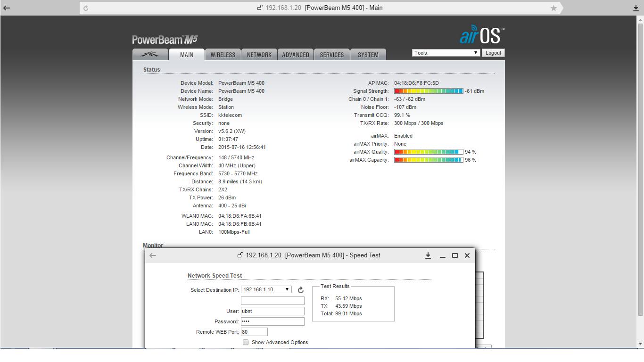
Task: Select the LAN0 value 100Mbps-Full
Action: [x=234, y=232]
